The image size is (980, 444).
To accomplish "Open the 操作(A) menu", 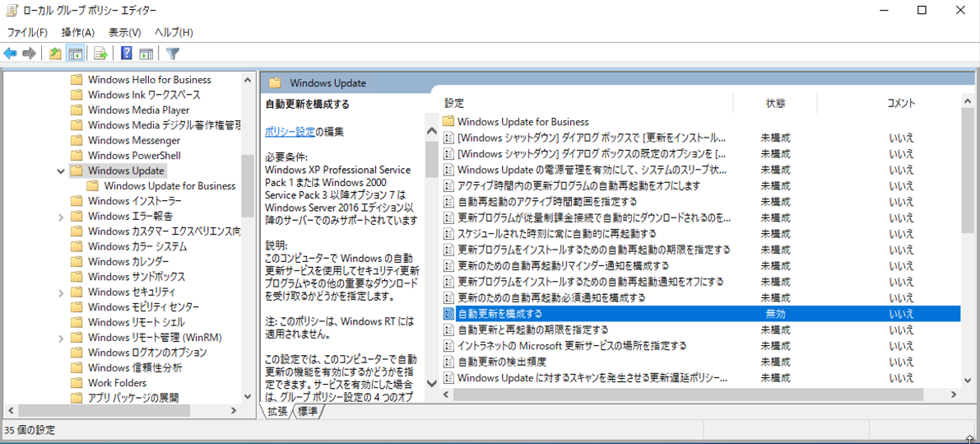I will (x=78, y=32).
